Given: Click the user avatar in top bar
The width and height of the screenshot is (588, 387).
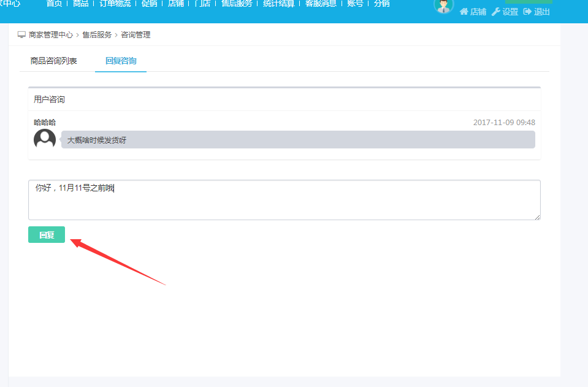Looking at the screenshot, I should click(x=443, y=6).
